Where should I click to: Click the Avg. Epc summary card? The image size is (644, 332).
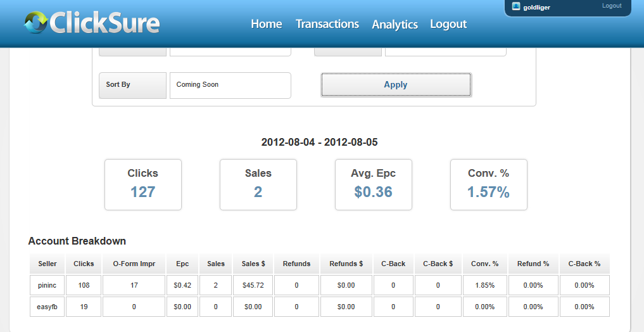tap(374, 184)
